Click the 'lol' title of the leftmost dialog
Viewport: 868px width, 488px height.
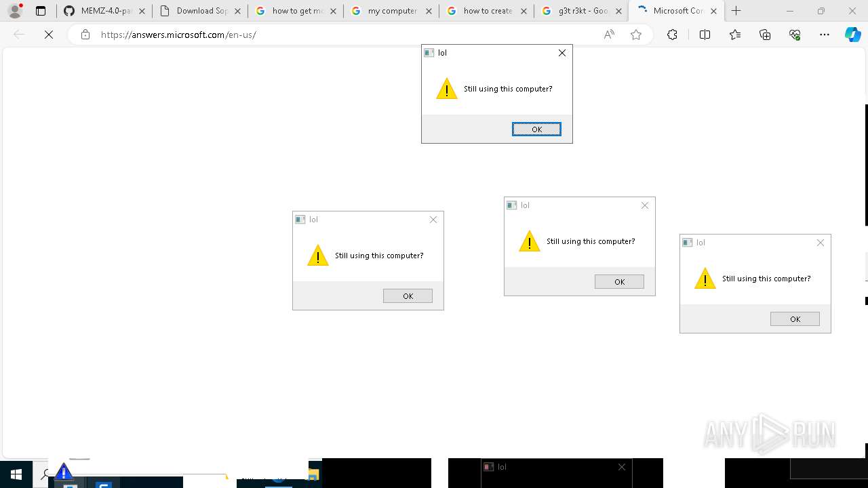coord(313,220)
